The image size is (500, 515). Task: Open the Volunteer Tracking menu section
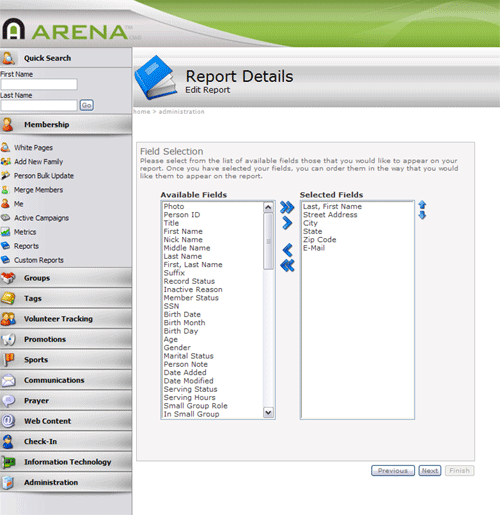pyautogui.click(x=66, y=319)
